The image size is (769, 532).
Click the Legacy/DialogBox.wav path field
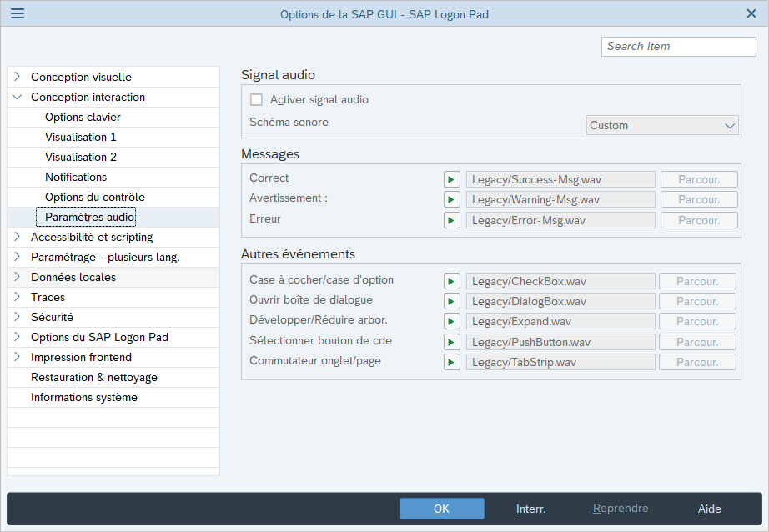click(x=560, y=301)
